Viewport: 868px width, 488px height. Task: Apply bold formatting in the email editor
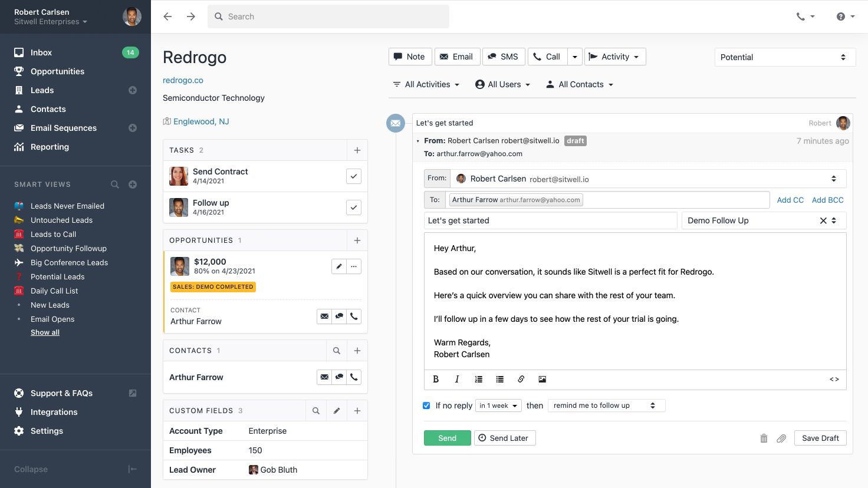click(436, 379)
